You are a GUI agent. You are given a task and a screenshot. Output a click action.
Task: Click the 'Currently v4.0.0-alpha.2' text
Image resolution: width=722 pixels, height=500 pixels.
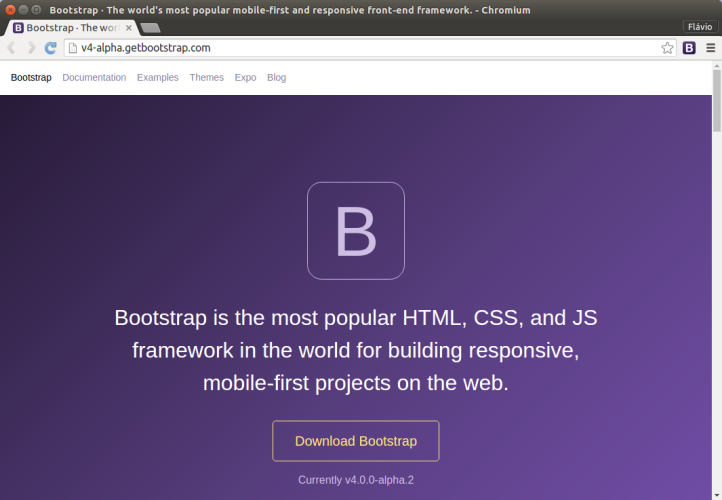pyautogui.click(x=356, y=480)
